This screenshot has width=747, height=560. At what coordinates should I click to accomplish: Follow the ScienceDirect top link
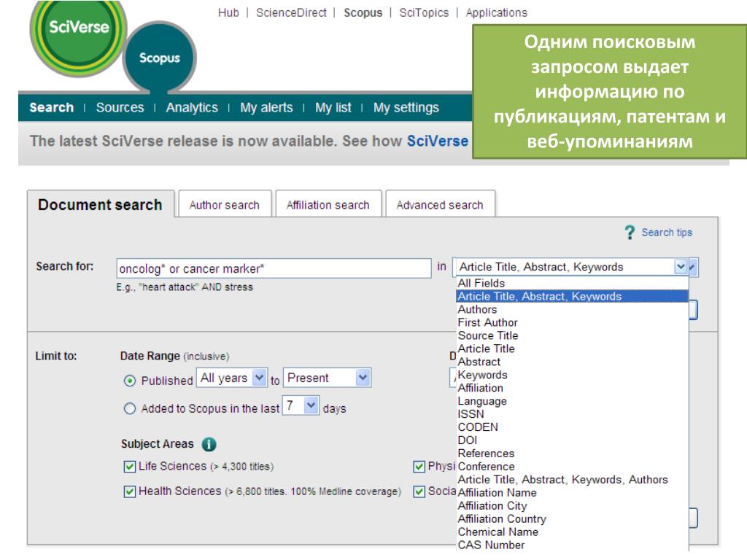tap(291, 13)
